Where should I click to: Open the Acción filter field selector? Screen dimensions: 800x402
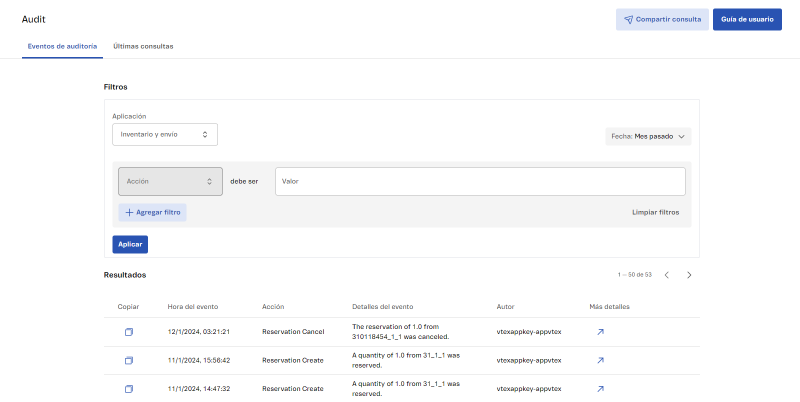(170, 181)
